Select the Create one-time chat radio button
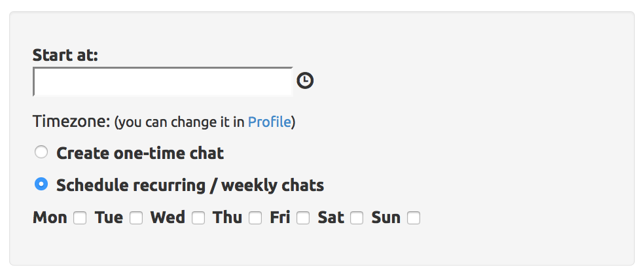This screenshot has height=280, width=644. [x=41, y=152]
